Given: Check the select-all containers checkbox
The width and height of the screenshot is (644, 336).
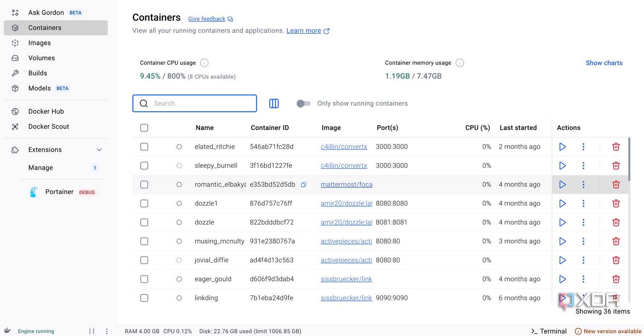Looking at the screenshot, I should coord(144,128).
